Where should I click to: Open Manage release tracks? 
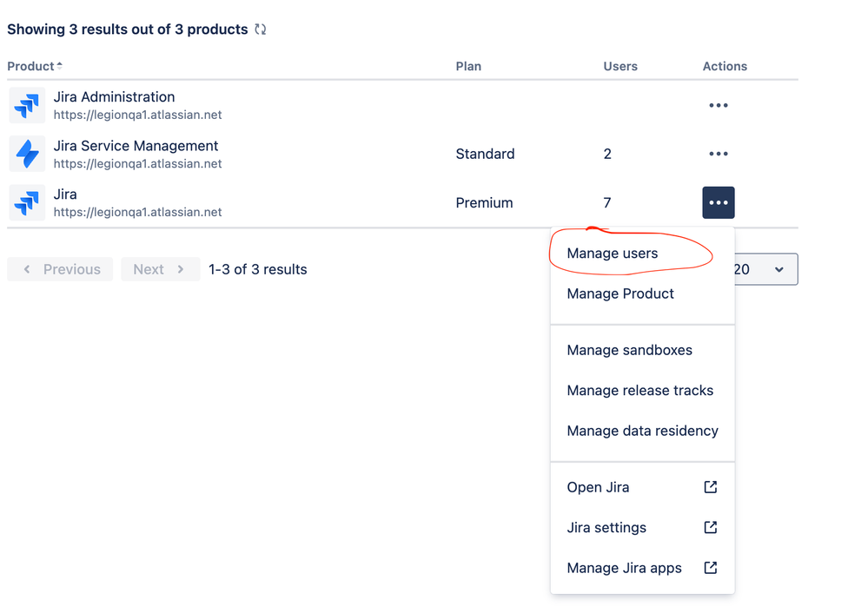pyautogui.click(x=642, y=391)
